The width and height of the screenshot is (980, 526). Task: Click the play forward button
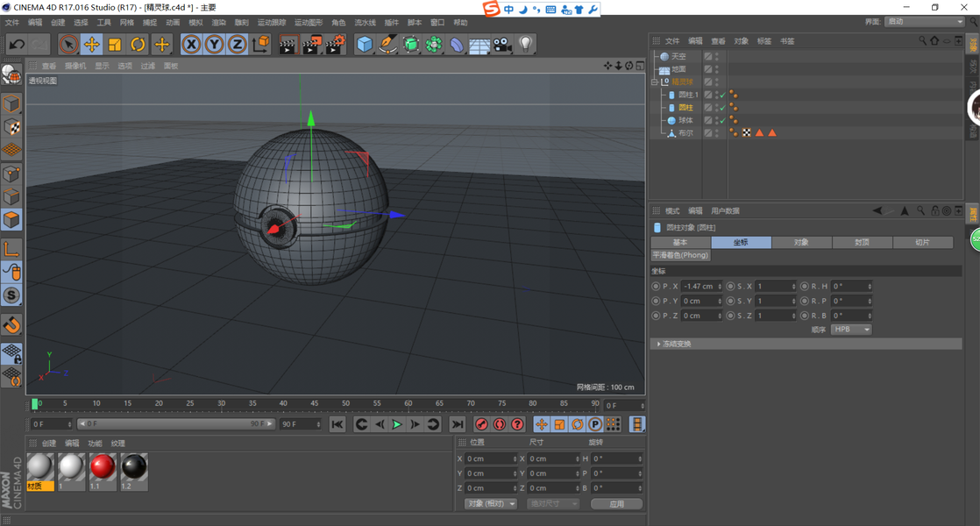coord(397,425)
